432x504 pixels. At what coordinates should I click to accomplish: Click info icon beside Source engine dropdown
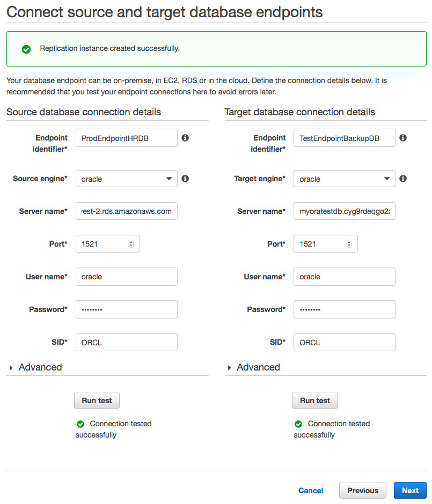[185, 179]
